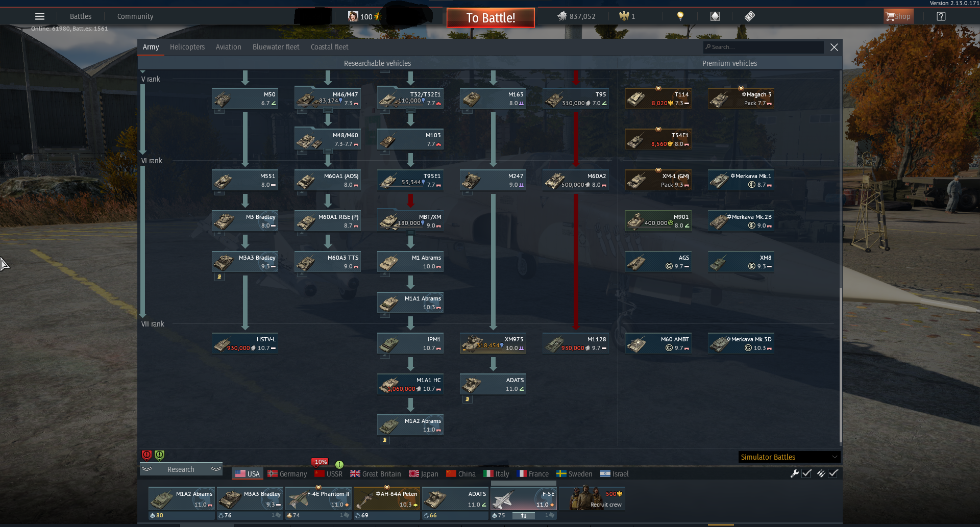Image resolution: width=980 pixels, height=527 pixels.
Task: Toggle the automatic repair checkbox
Action: [x=806, y=473]
